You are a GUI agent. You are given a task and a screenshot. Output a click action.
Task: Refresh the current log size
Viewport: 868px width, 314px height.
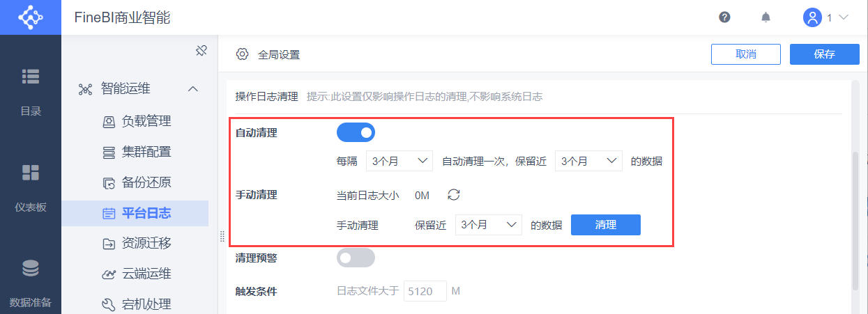pyautogui.click(x=454, y=195)
